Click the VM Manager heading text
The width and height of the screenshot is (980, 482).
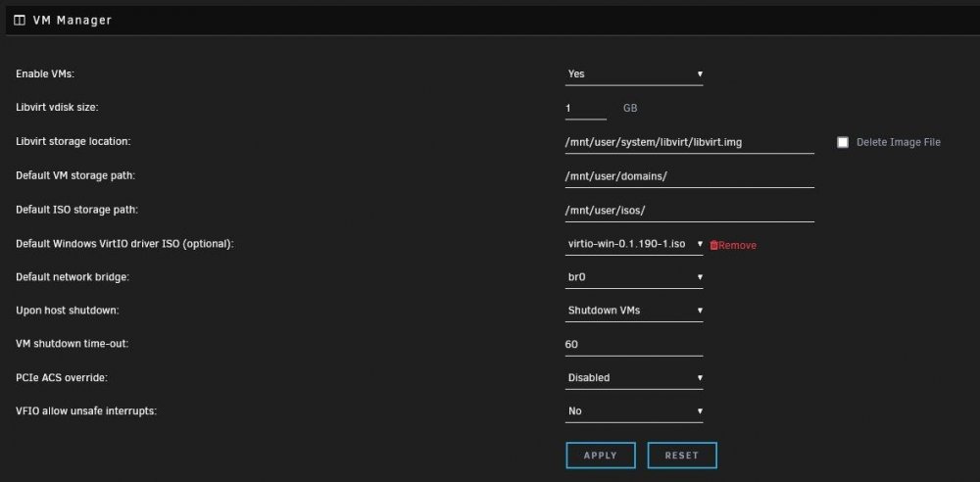(73, 20)
